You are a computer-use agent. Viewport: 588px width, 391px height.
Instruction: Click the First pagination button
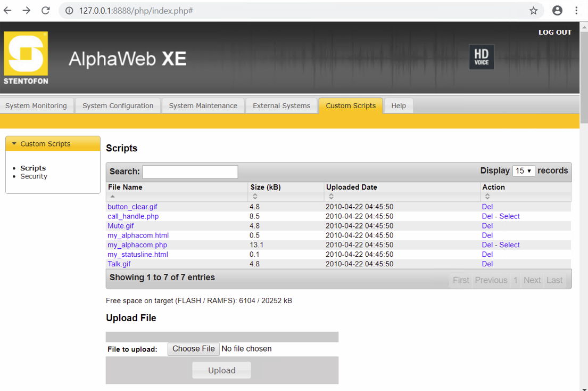(460, 280)
